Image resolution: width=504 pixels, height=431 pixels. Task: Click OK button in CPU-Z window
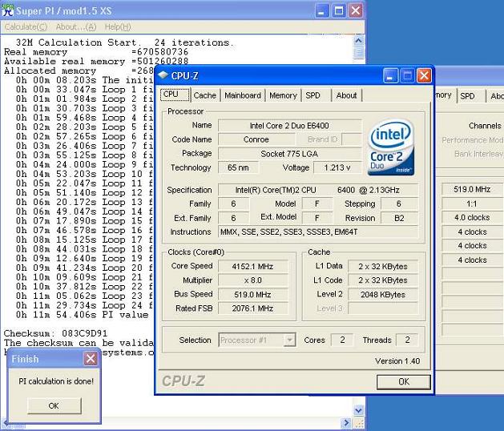point(403,382)
